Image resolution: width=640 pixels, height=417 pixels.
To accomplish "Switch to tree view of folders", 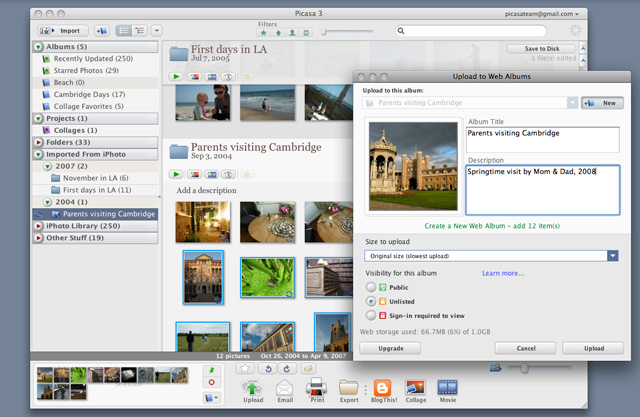I will coord(140,31).
